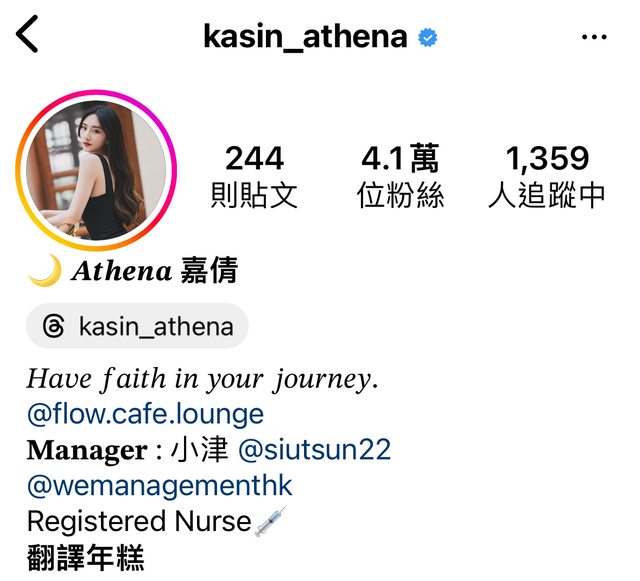Click the 翻譯年糕 bio text
The width and height of the screenshot is (640, 581).
86,557
